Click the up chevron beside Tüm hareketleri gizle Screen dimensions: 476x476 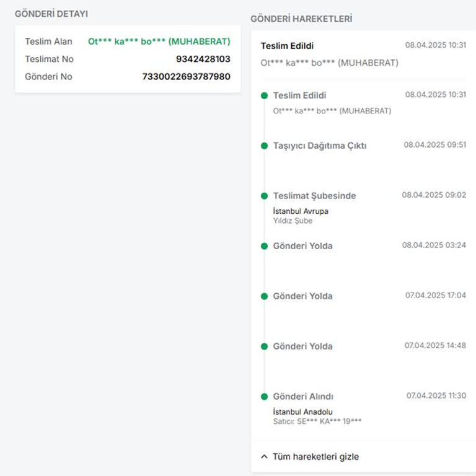point(265,457)
